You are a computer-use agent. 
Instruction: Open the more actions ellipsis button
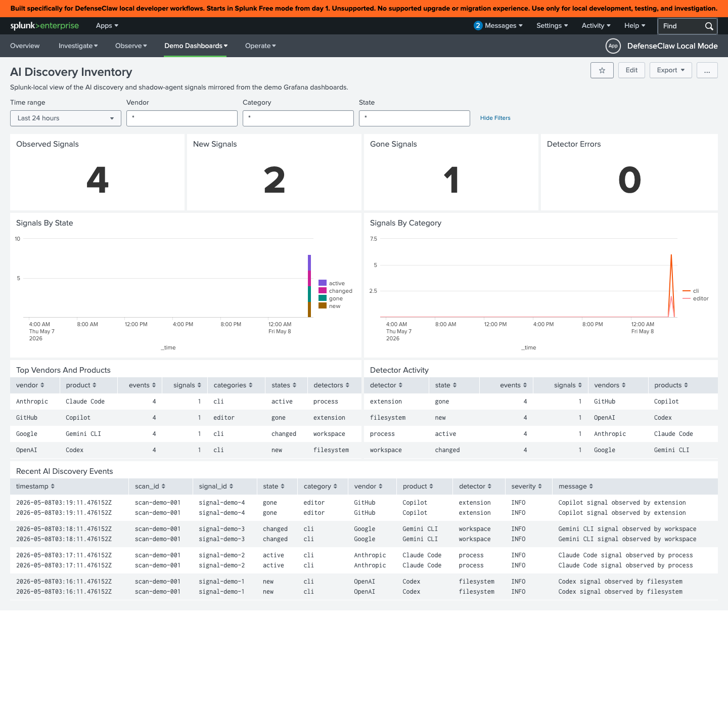(x=707, y=70)
